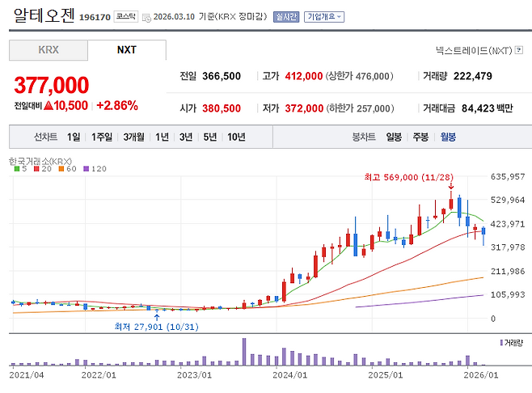Show the 3개월 line chart
532x393 pixels.
click(x=134, y=137)
